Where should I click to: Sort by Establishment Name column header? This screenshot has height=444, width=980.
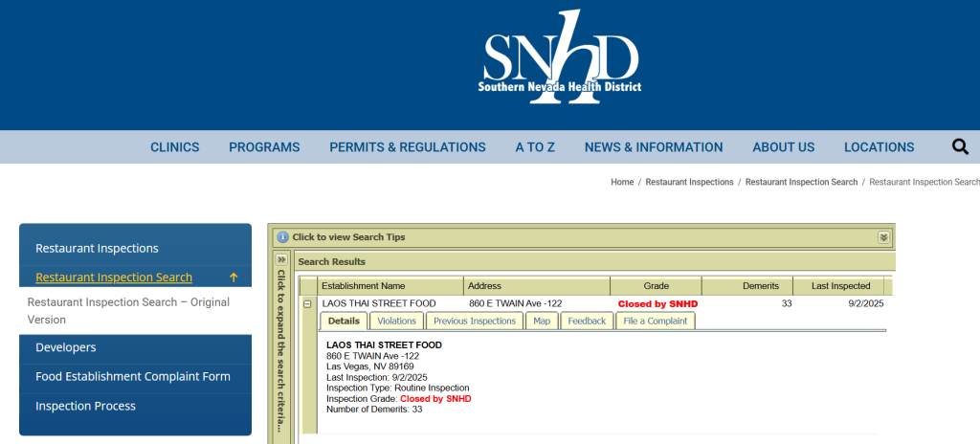point(390,286)
